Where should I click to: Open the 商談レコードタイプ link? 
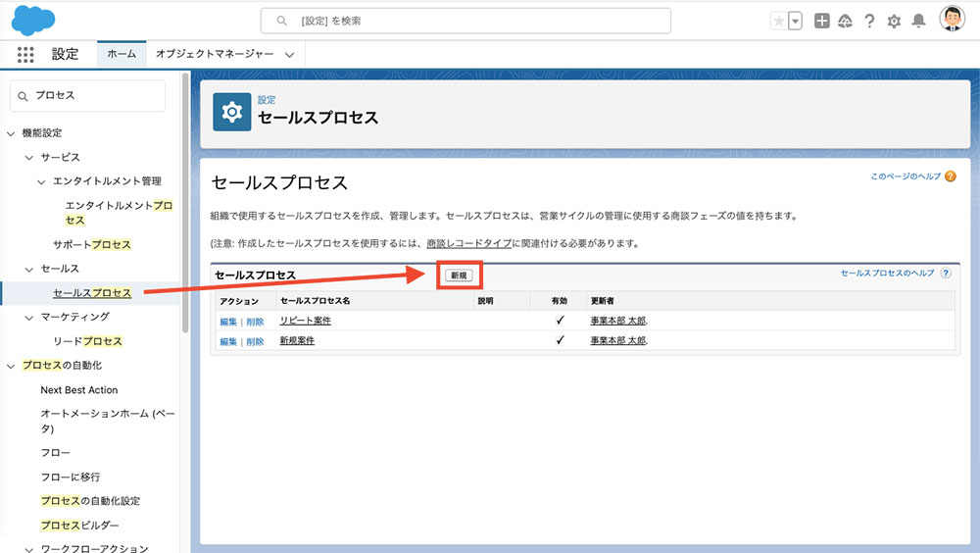click(468, 243)
